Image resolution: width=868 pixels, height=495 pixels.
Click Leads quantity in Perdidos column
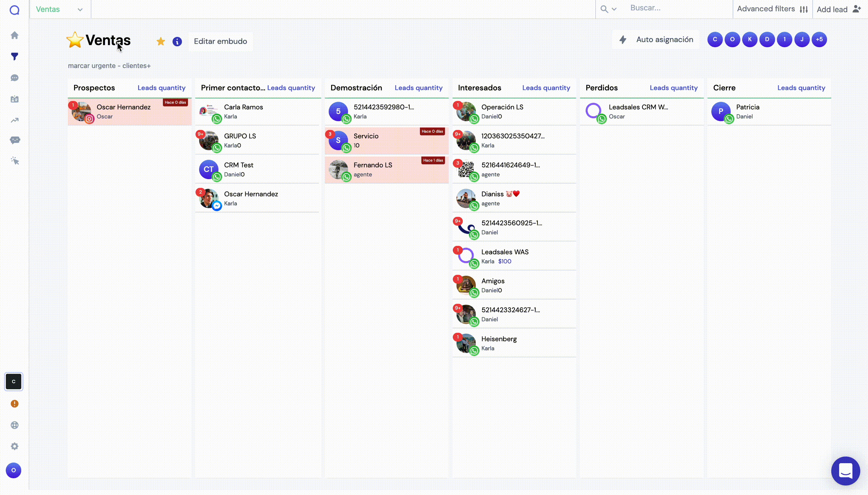pyautogui.click(x=674, y=88)
